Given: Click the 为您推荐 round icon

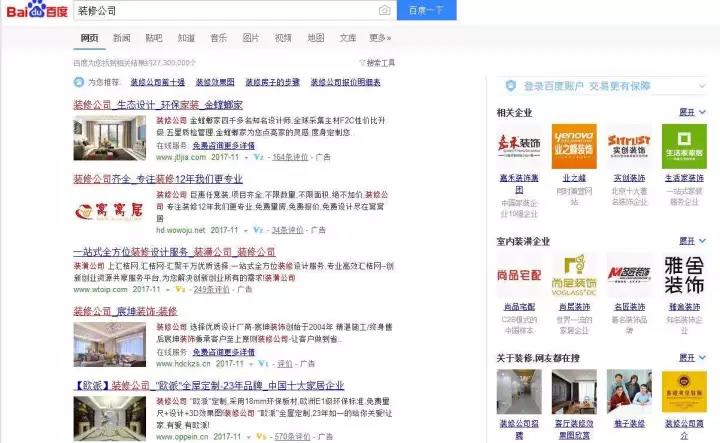Looking at the screenshot, I should click(x=79, y=82).
